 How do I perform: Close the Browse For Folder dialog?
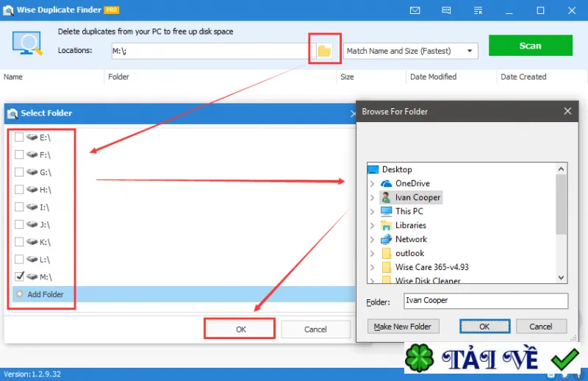pyautogui.click(x=567, y=111)
